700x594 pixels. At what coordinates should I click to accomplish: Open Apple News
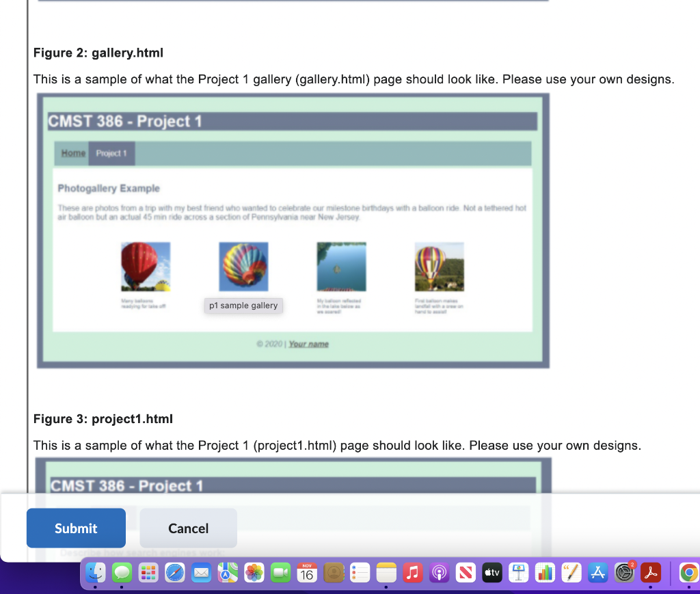click(x=465, y=573)
